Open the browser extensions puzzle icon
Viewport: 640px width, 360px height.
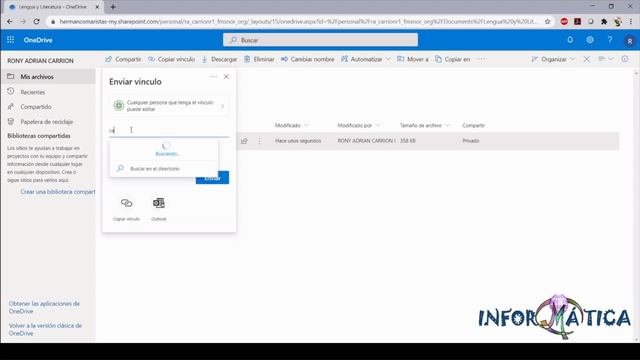click(x=604, y=21)
